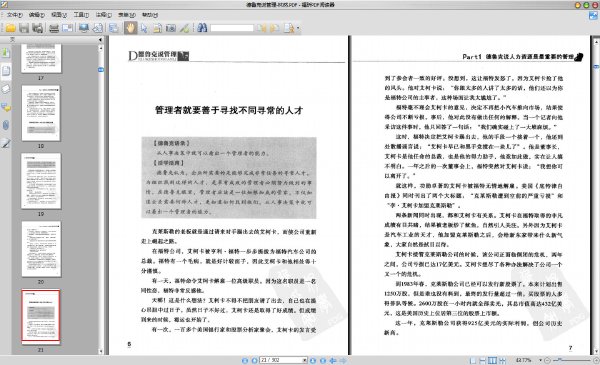Expand the find options dropdown arrow
This screenshot has width=600, height=365.
(x=298, y=28)
